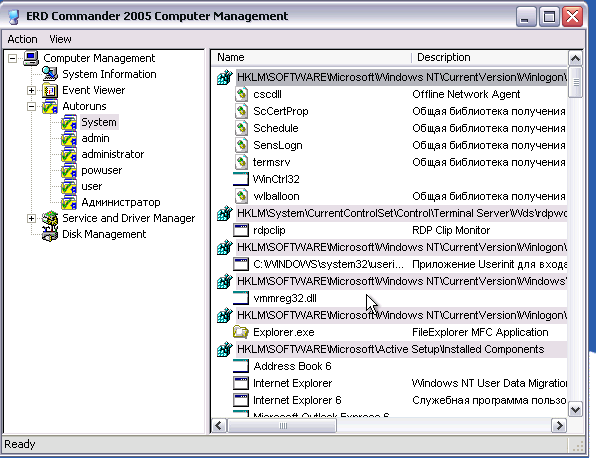Open the View menu
This screenshot has width=596, height=458.
60,39
